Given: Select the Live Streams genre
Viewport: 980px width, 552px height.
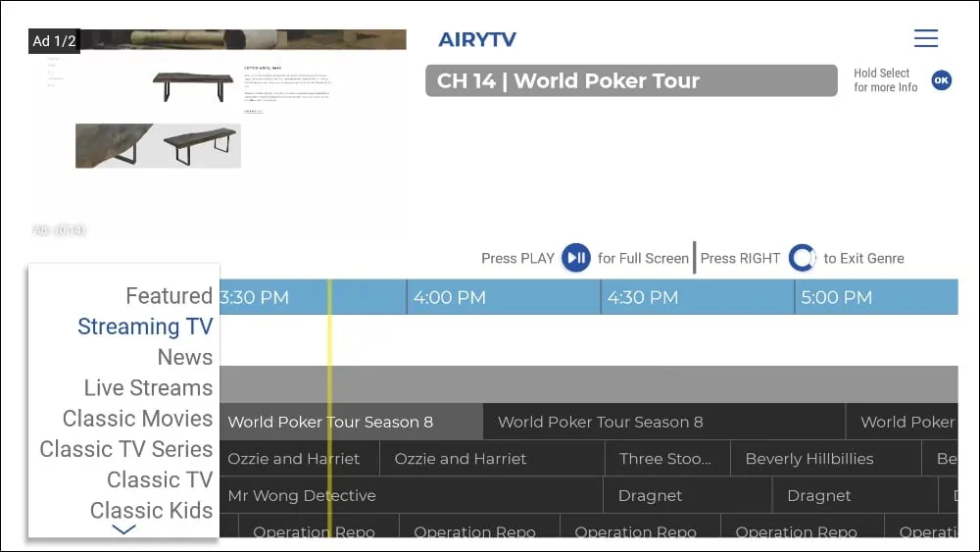Looking at the screenshot, I should (x=148, y=387).
